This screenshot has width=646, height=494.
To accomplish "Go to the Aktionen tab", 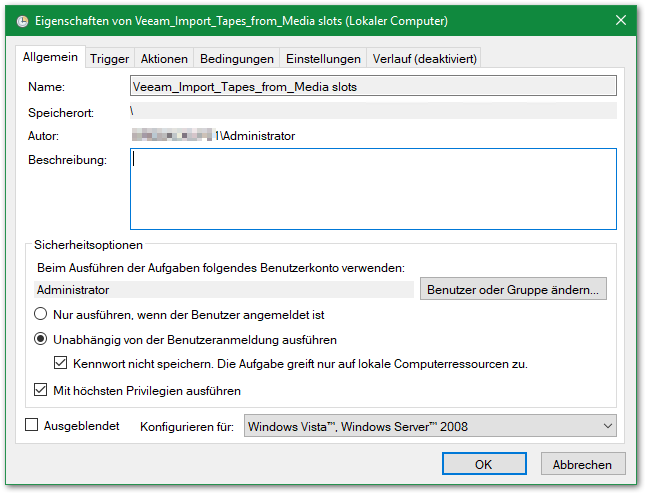I will [x=164, y=59].
